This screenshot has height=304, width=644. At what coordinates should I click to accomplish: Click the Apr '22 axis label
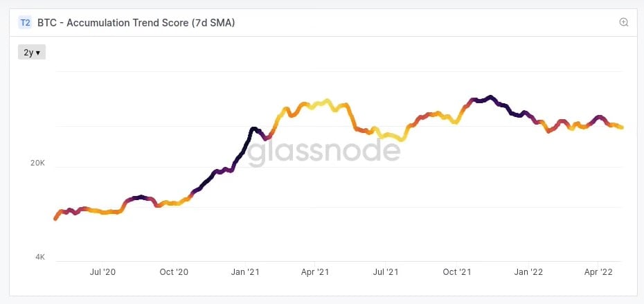click(x=598, y=272)
